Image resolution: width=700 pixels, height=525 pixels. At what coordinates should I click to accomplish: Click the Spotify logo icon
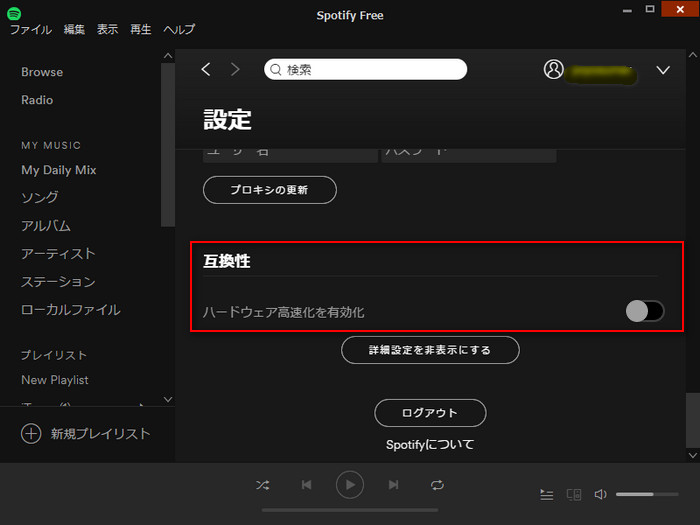click(14, 13)
